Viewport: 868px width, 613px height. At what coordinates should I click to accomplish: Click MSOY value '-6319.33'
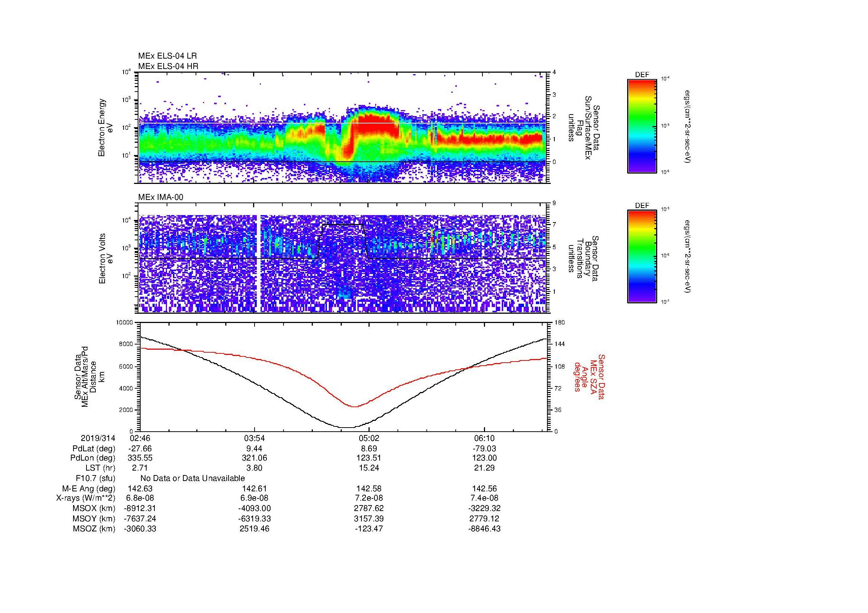(255, 518)
